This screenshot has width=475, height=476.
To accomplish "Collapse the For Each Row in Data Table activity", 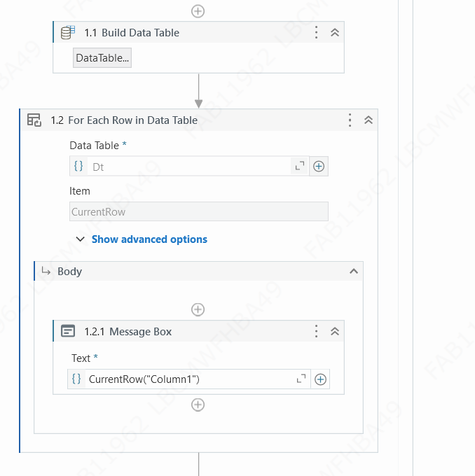I will point(369,120).
